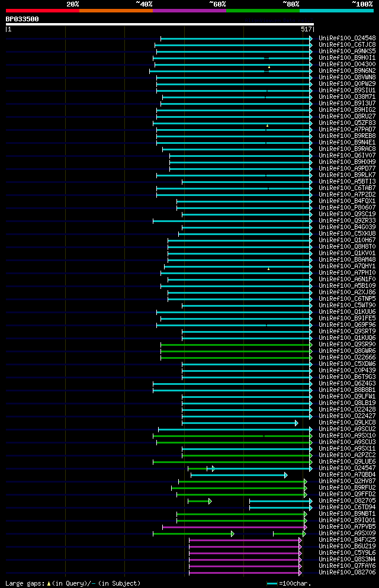Select label UniRef100_A7QHY1
This screenshot has width=379, height=588.
[347, 266]
